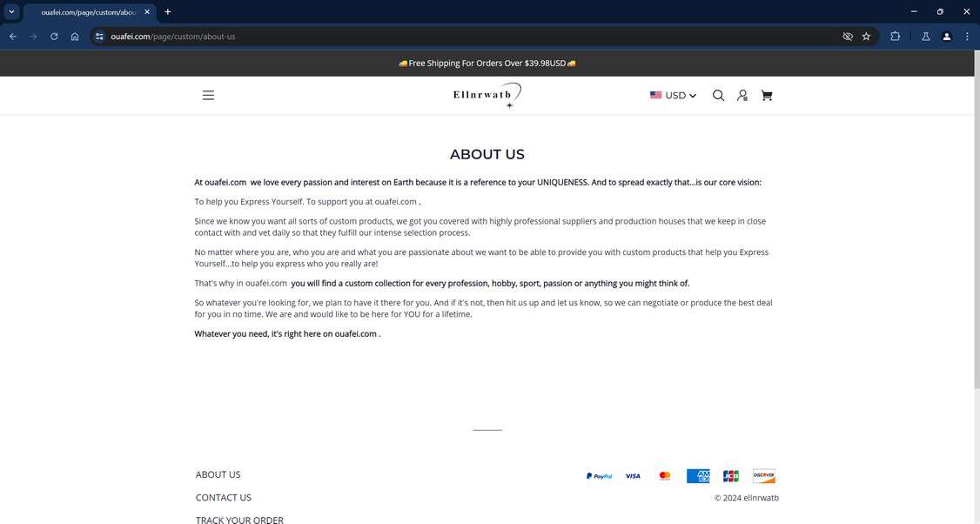Click the Free Shipping announcement banner
Image resolution: width=980 pixels, height=524 pixels.
point(487,64)
